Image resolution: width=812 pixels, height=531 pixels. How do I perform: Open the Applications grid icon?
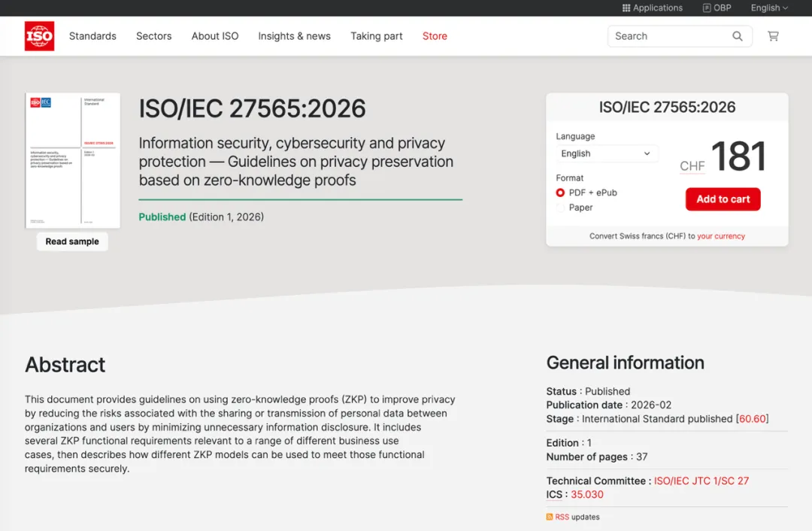(626, 8)
